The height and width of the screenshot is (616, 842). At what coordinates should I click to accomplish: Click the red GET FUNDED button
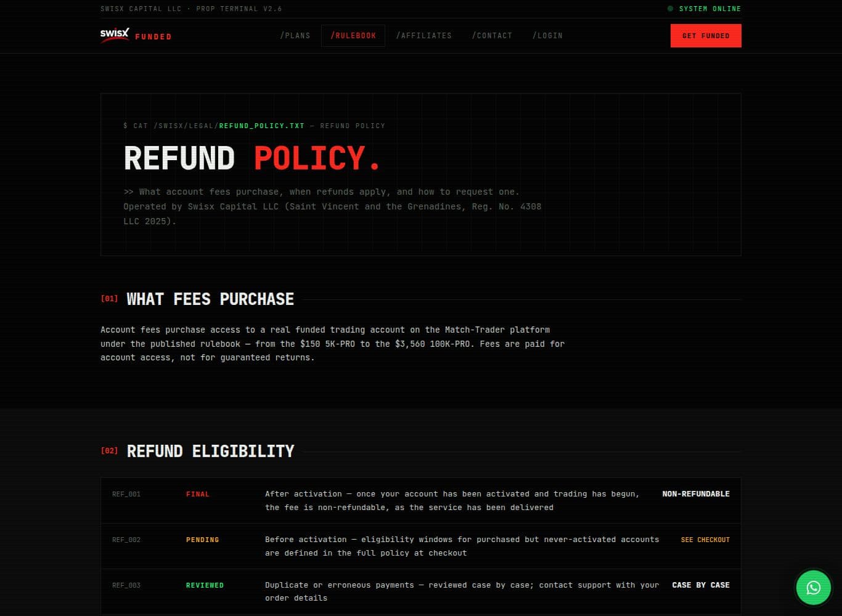(x=706, y=36)
